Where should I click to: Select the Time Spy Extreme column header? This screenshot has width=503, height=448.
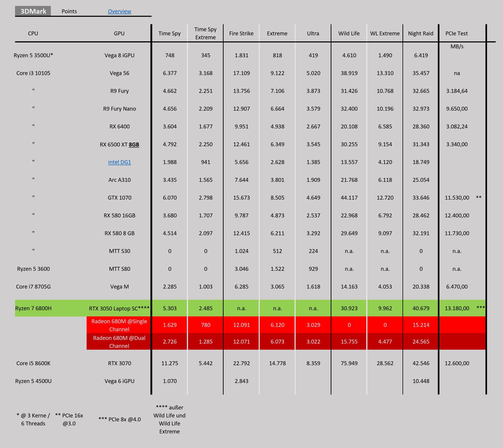(x=205, y=33)
